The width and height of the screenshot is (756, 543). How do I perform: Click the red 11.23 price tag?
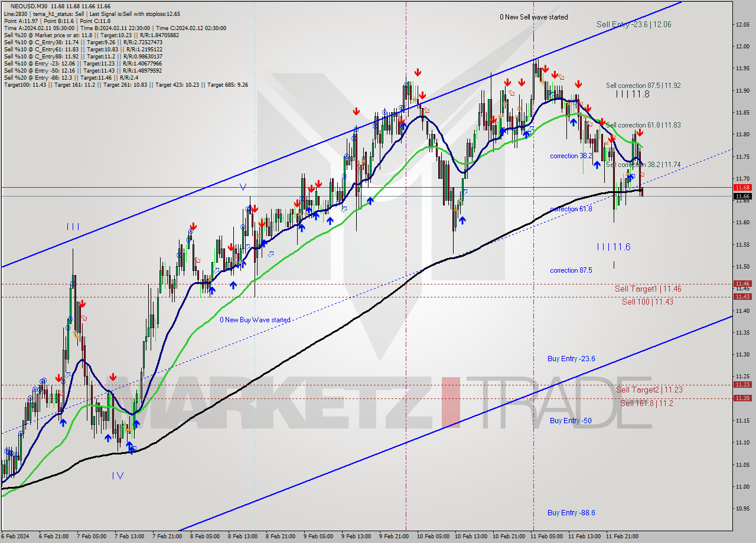742,384
